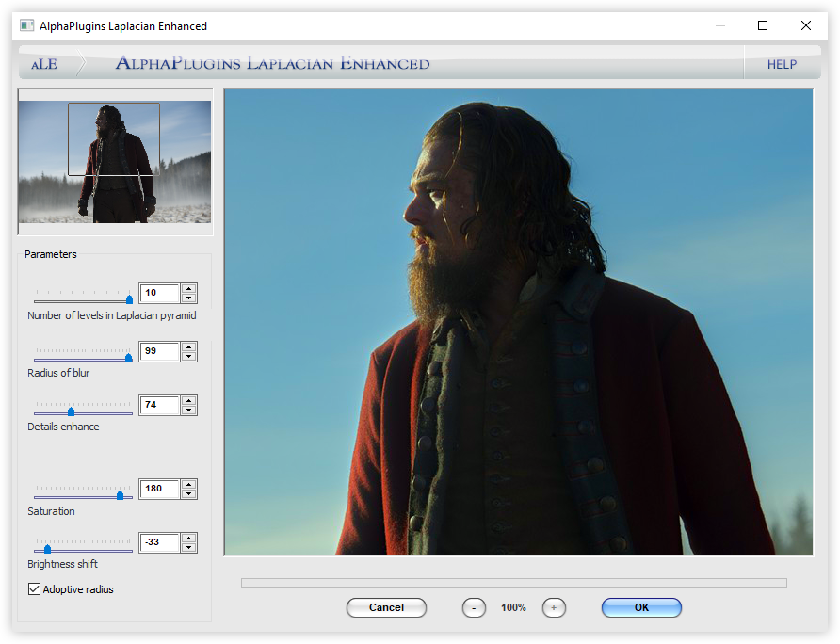Click the Saturation value field
840x644 pixels.
[x=159, y=489]
